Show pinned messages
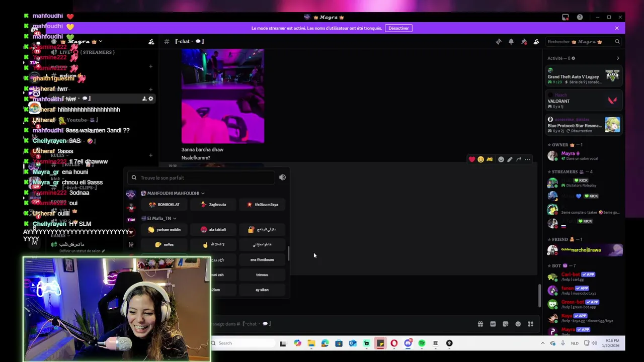644x362 pixels. pos(524,42)
